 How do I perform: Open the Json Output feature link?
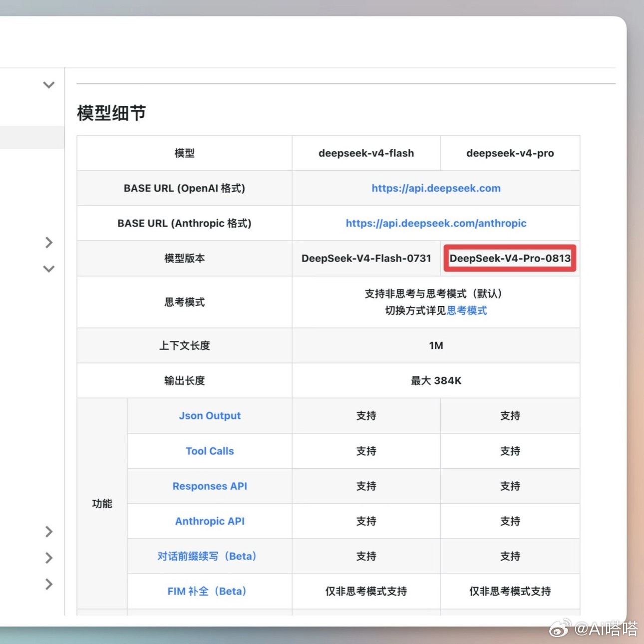pyautogui.click(x=210, y=416)
